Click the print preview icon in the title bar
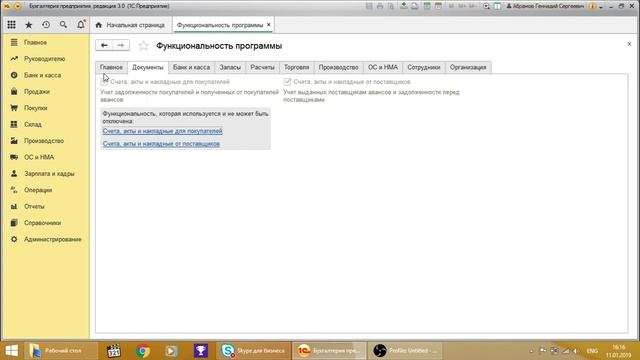Screen dimensions: 640x360 click(x=391, y=6)
